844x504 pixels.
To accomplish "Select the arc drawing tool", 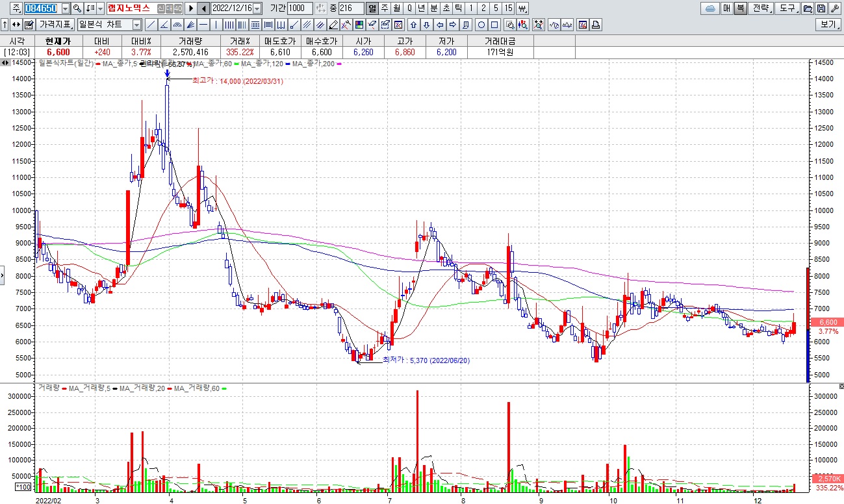I will (x=177, y=25).
